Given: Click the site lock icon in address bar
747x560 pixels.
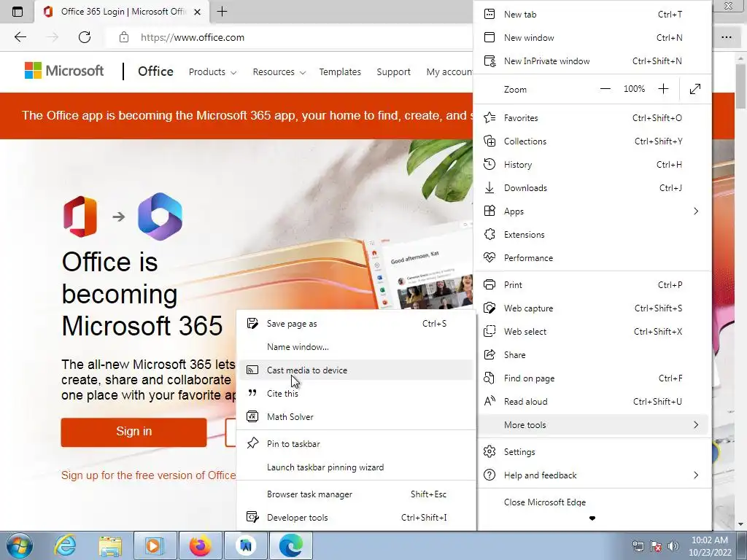Looking at the screenshot, I should click(124, 37).
